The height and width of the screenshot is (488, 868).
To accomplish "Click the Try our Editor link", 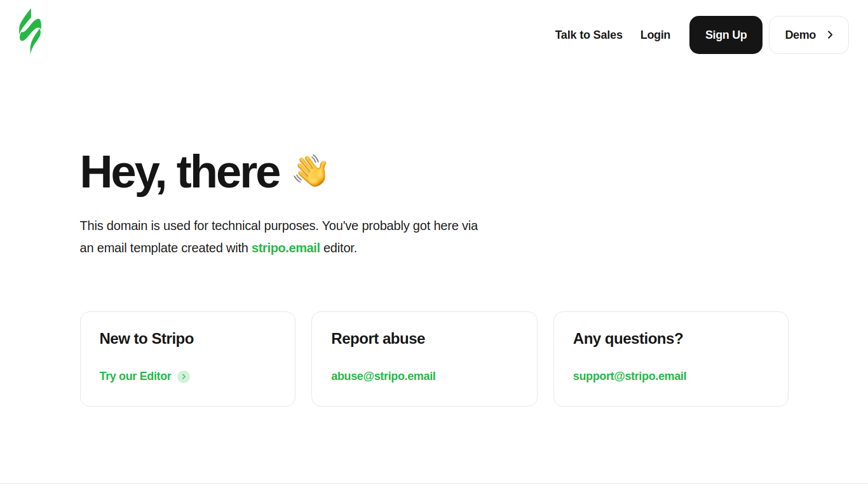I will [135, 376].
